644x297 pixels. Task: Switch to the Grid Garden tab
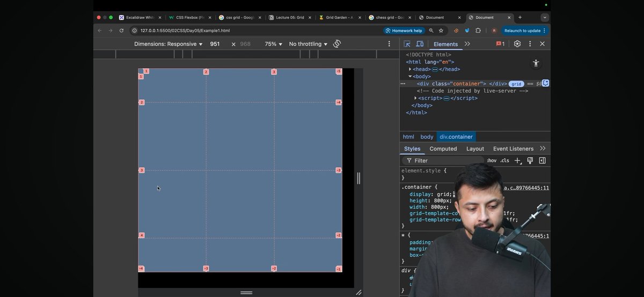click(x=340, y=17)
